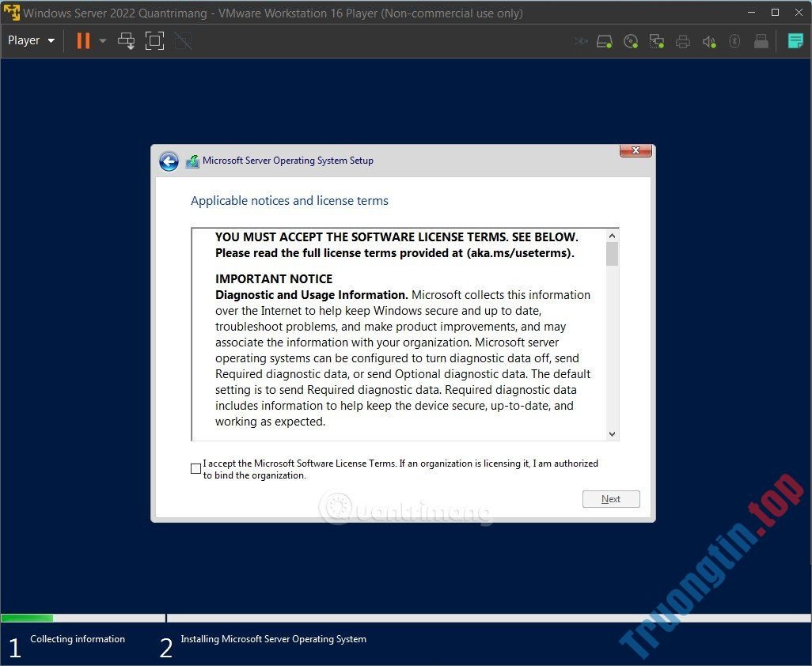The height and width of the screenshot is (666, 812).
Task: Open the network adapter status icon
Action: pyautogui.click(x=657, y=40)
